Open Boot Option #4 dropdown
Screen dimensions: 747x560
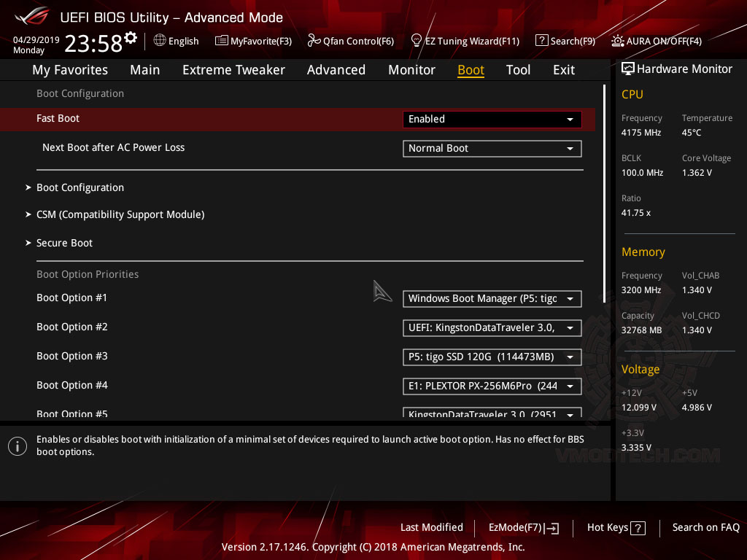coord(492,386)
